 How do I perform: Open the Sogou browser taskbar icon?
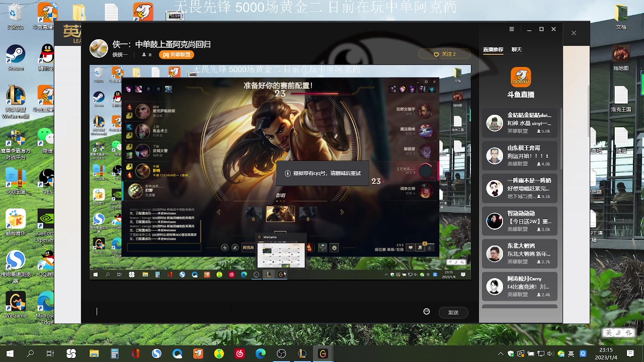[x=156, y=353]
